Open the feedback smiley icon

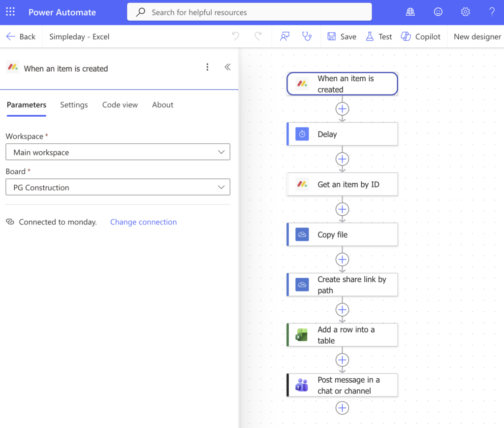pos(438,12)
